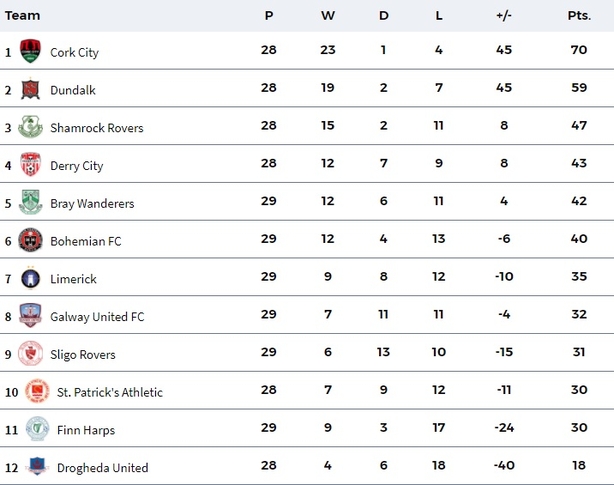Open the Drogheda United team name

(x=103, y=468)
